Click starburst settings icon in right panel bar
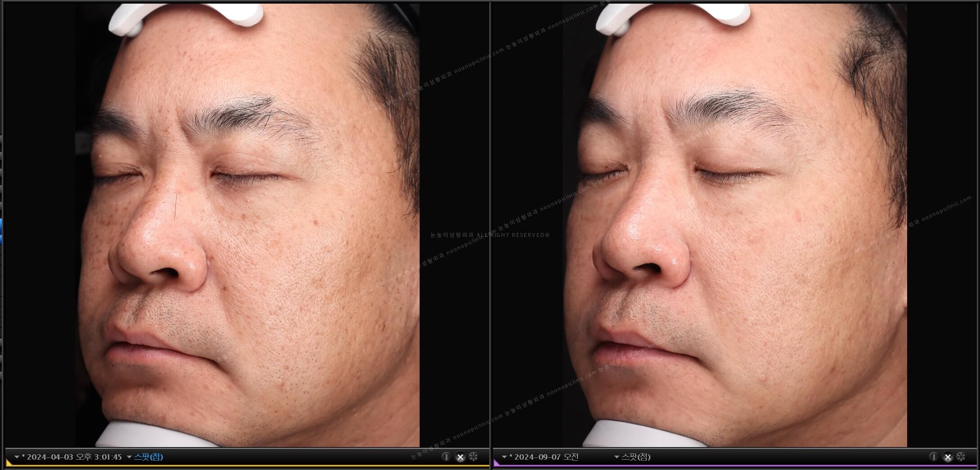Screen dimensions: 980x470 [961, 457]
